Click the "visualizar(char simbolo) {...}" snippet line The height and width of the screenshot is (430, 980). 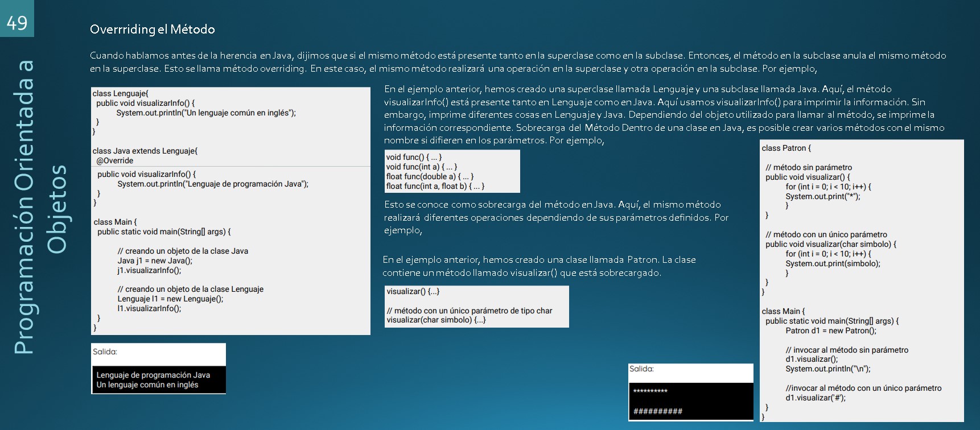[x=436, y=320]
